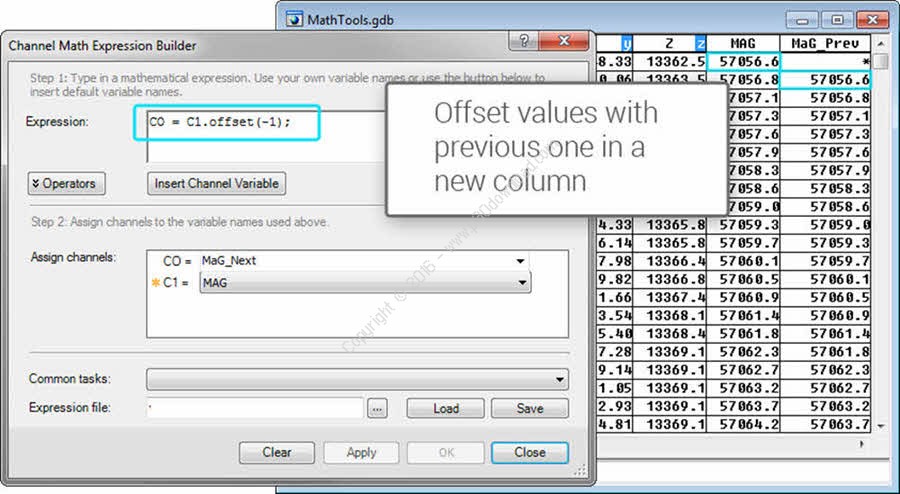Image resolution: width=900 pixels, height=494 pixels.
Task: Click Insert Channel Variable button
Action: [x=216, y=184]
